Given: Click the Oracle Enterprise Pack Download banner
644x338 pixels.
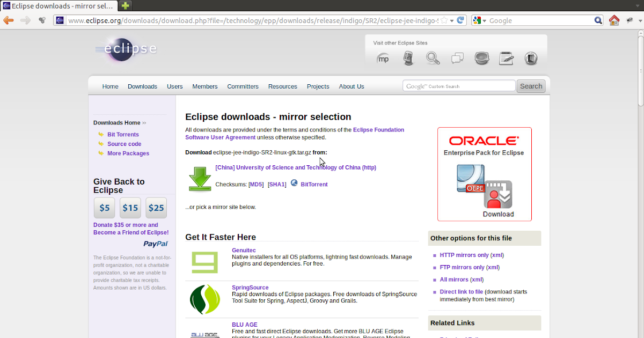Looking at the screenshot, I should pyautogui.click(x=485, y=174).
